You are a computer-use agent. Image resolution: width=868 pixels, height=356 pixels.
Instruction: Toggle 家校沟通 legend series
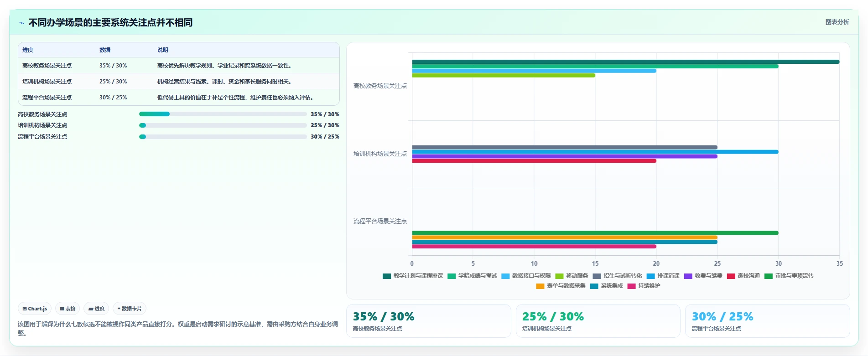click(x=743, y=276)
